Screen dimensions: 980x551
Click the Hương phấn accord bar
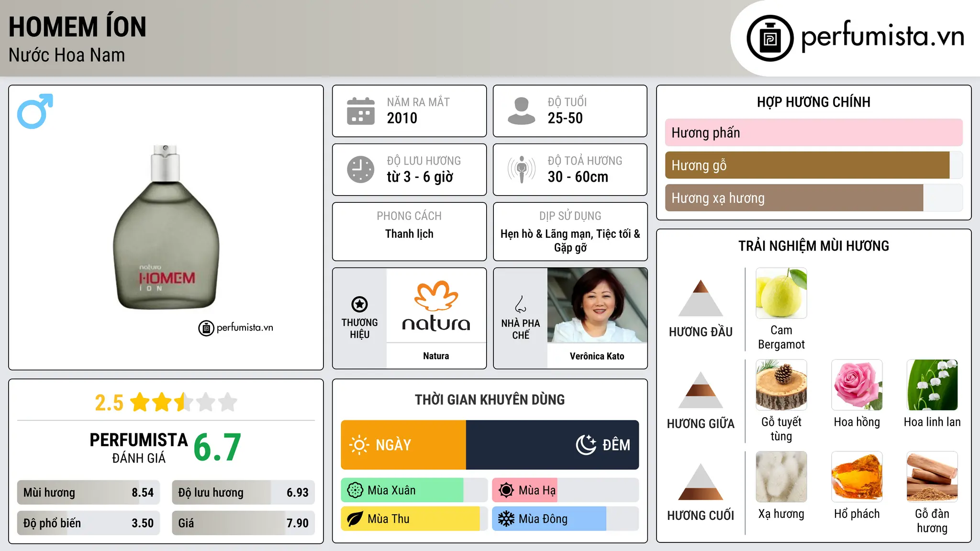pos(814,132)
